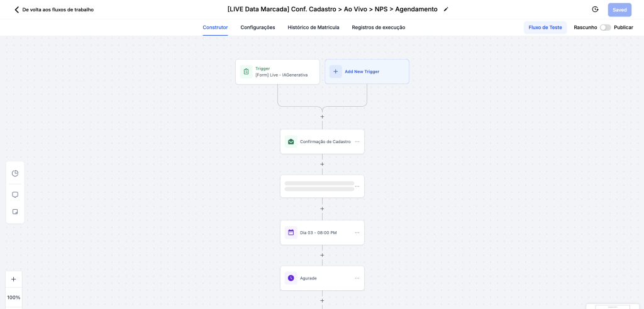644x309 pixels.
Task: Open options menu for Confirmação de Cadastro
Action: coord(357,142)
